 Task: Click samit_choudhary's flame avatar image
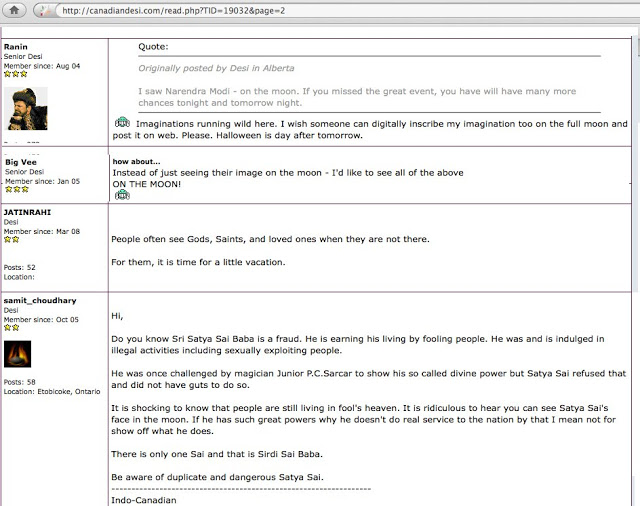click(18, 354)
